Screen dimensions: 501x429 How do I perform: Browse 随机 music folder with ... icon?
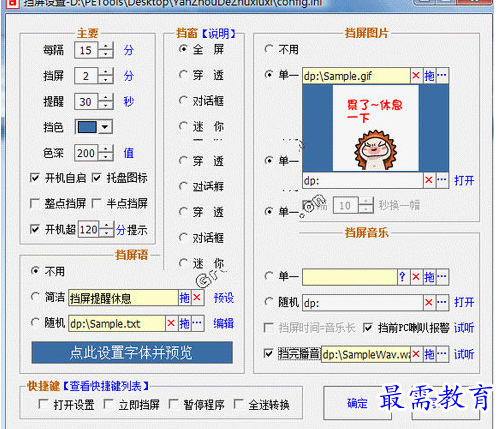[x=442, y=302]
